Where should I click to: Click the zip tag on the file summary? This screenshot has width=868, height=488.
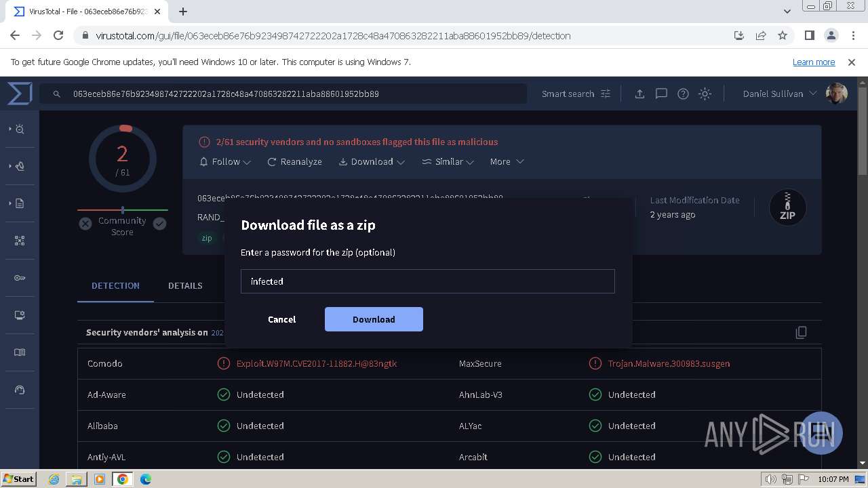click(207, 238)
